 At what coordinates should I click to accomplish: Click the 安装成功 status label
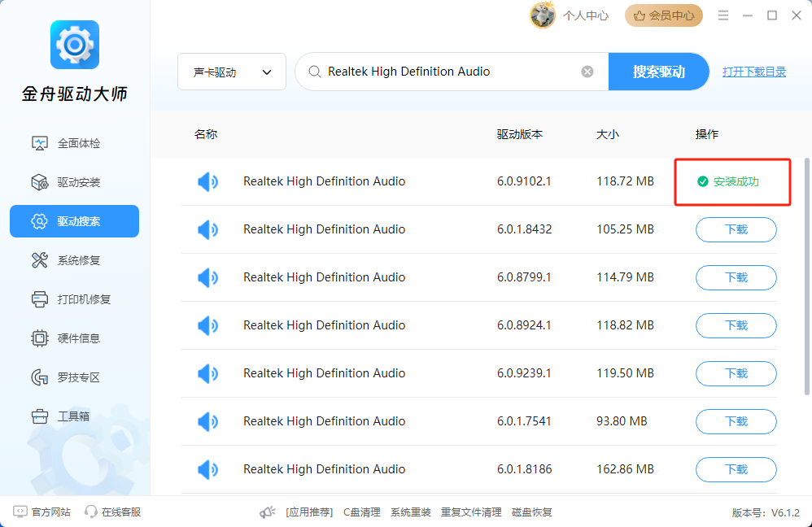[728, 181]
